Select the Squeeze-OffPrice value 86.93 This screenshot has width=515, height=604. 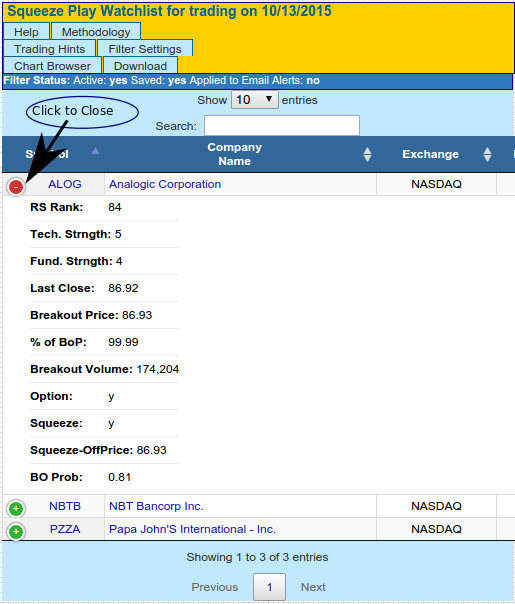click(151, 450)
